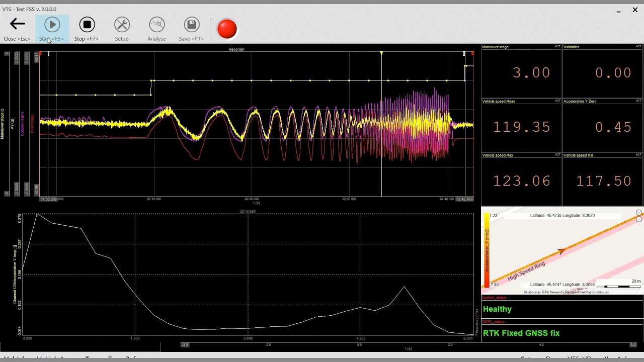Select the Maneuver stage value 3.00
Screen dimensions: 644x362
531,73
